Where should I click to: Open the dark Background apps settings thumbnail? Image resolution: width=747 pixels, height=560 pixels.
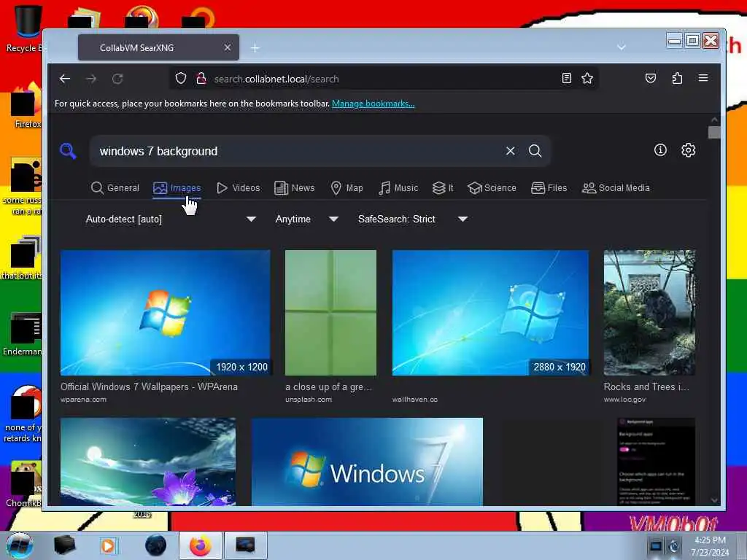pyautogui.click(x=656, y=462)
